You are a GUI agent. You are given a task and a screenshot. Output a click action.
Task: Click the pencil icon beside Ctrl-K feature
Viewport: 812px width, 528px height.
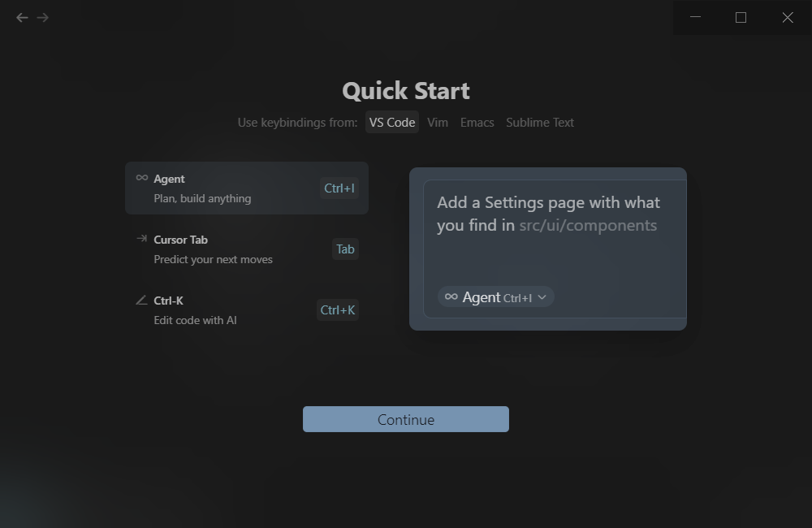click(x=141, y=300)
